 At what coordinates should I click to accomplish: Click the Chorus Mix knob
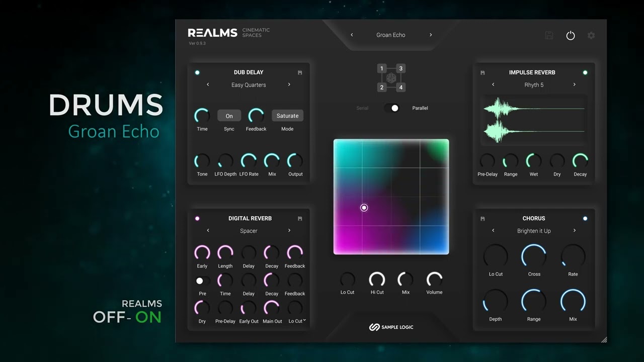(573, 301)
